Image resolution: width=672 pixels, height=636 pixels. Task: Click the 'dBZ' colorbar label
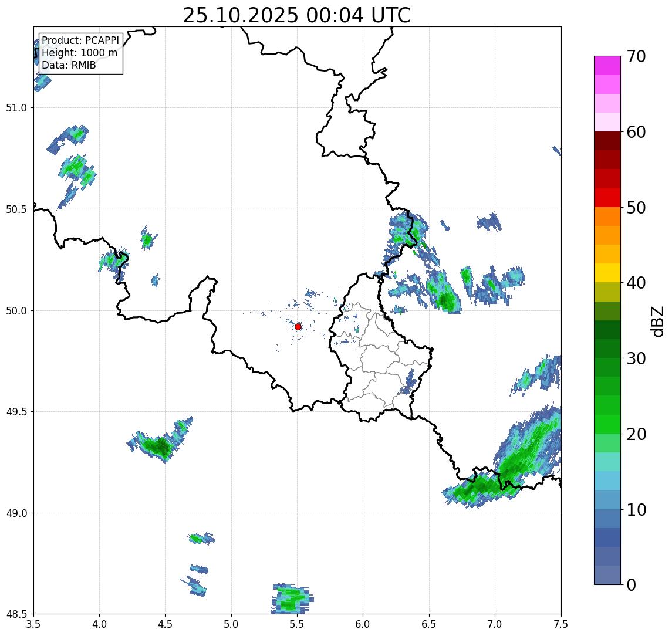tap(657, 320)
